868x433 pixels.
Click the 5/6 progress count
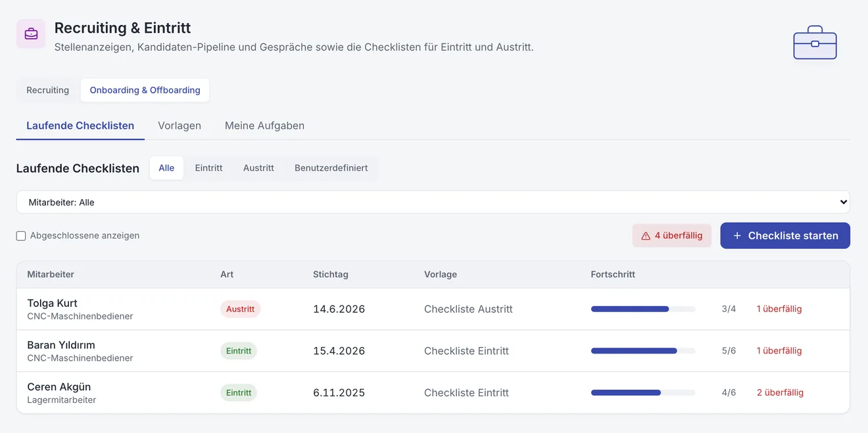tap(729, 351)
